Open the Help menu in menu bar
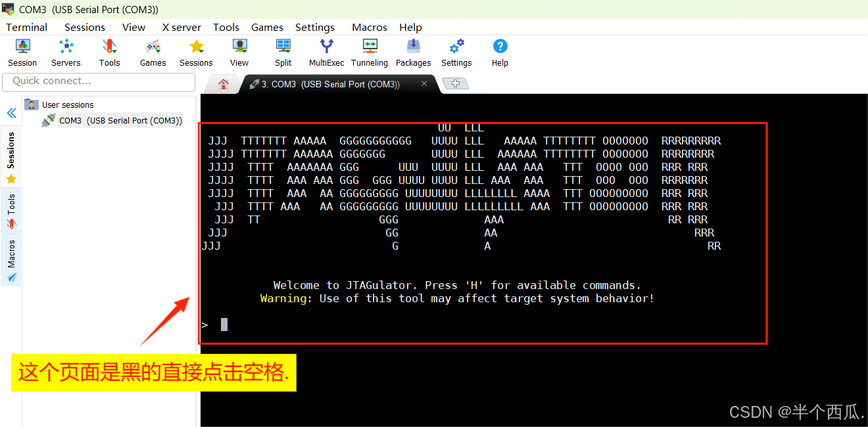This screenshot has width=868, height=427. 410,27
